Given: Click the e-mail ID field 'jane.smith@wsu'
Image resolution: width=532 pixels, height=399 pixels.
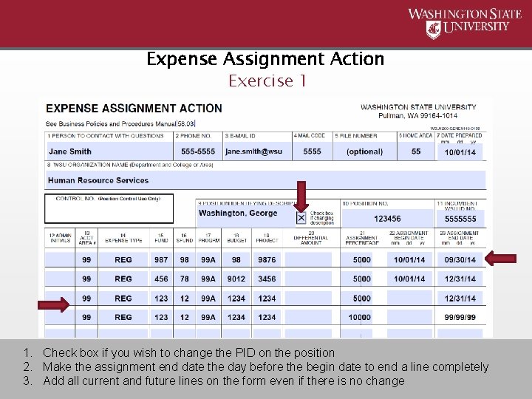Looking at the screenshot, I should point(258,151).
